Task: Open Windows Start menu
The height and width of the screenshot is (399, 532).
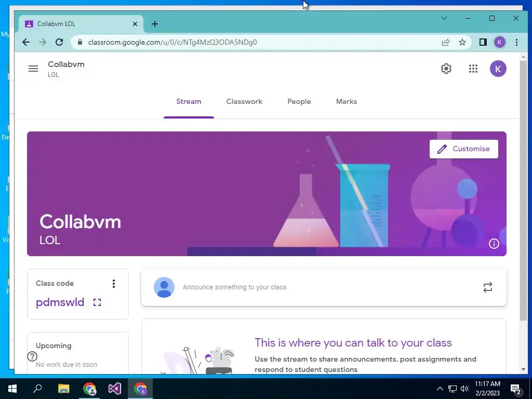Action: pyautogui.click(x=12, y=389)
